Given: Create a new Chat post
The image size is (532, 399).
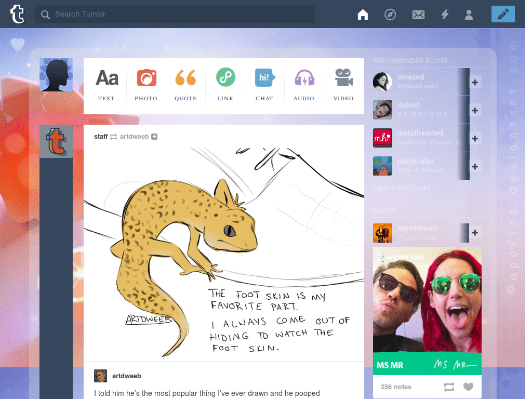Looking at the screenshot, I should tap(264, 85).
